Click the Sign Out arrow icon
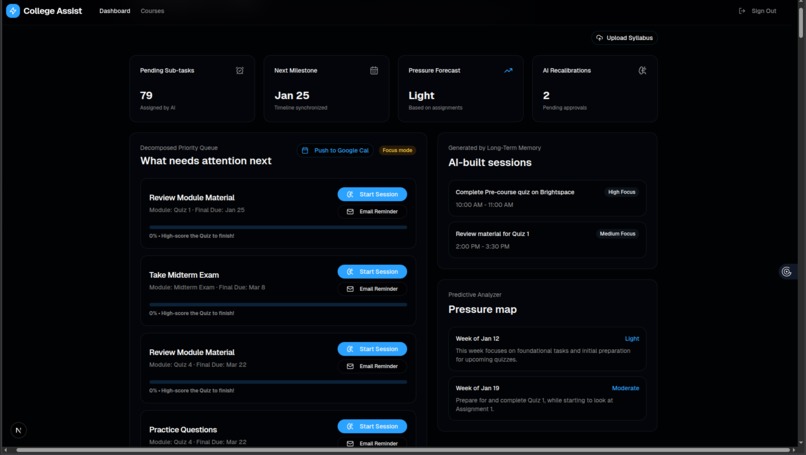Image resolution: width=806 pixels, height=455 pixels. point(742,11)
